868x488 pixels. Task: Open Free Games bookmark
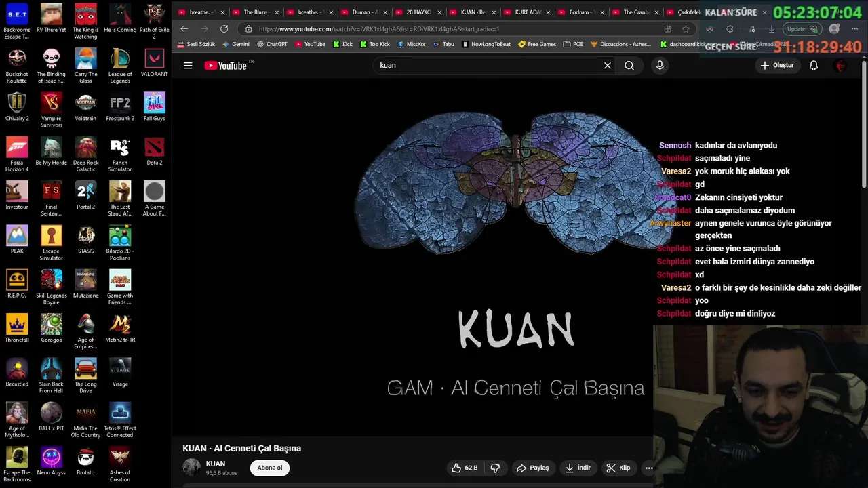537,44
